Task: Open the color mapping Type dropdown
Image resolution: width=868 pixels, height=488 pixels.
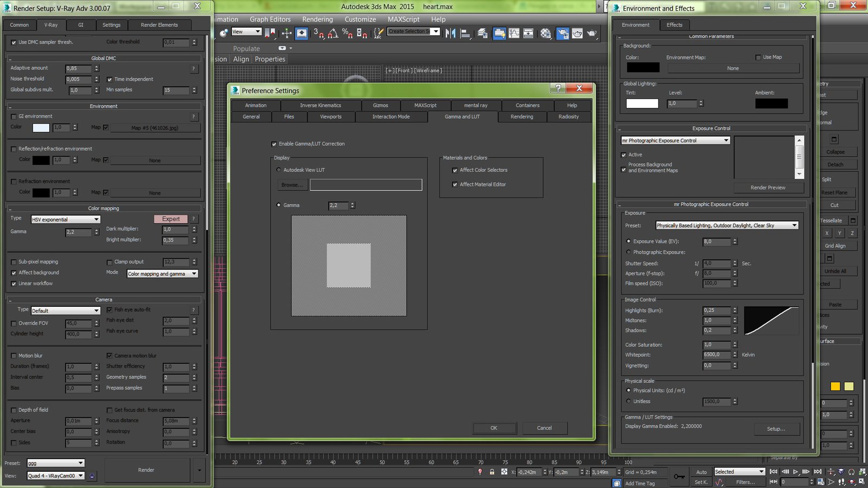Action: [x=65, y=220]
